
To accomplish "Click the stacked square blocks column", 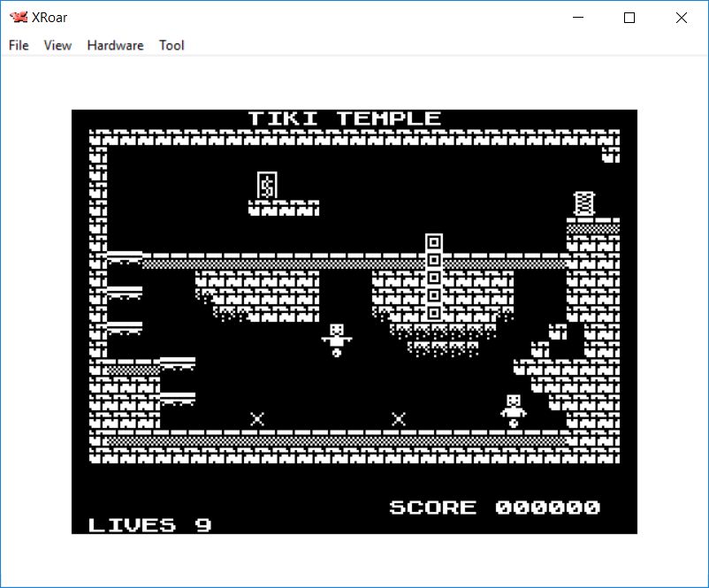I will [x=433, y=278].
